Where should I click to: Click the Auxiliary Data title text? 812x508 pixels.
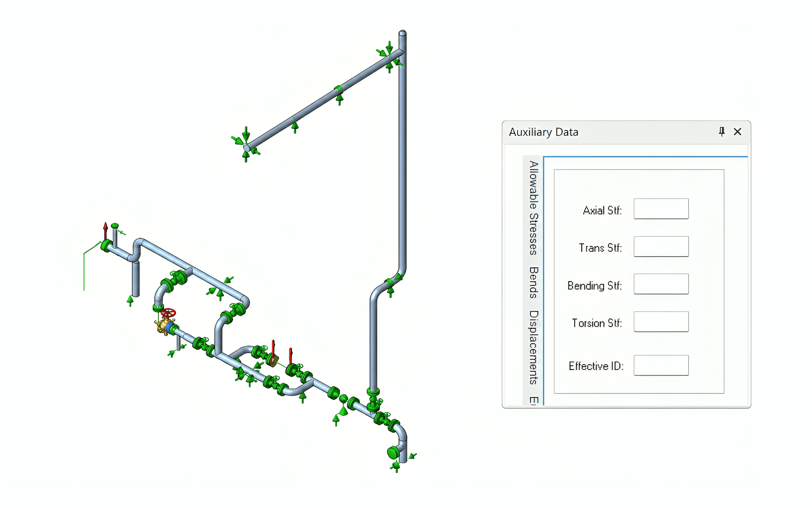[x=544, y=132]
